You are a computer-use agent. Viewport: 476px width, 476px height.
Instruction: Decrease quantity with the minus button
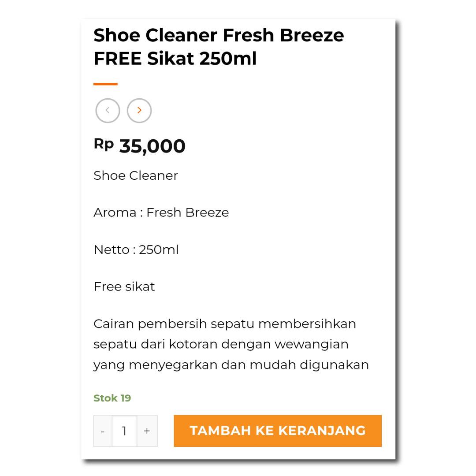pyautogui.click(x=103, y=431)
